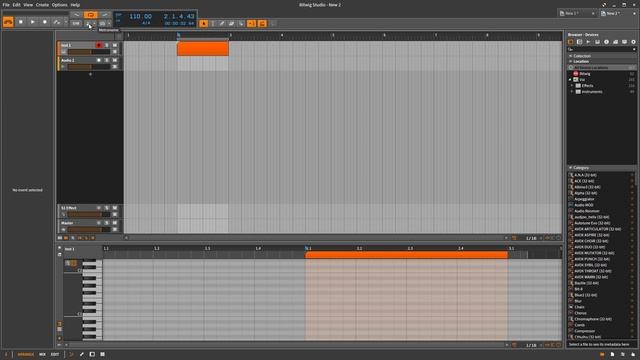
Task: Open the Edit menu
Action: coord(16,5)
